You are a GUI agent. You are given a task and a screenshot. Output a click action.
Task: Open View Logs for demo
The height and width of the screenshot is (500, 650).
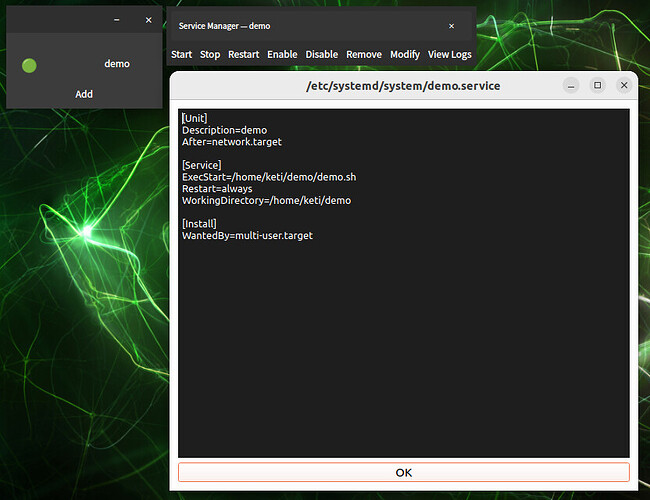click(449, 55)
